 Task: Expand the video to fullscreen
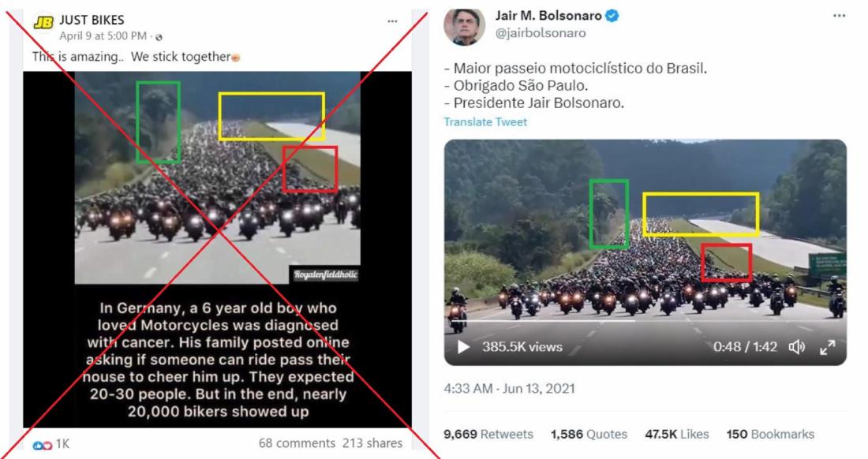tap(828, 347)
